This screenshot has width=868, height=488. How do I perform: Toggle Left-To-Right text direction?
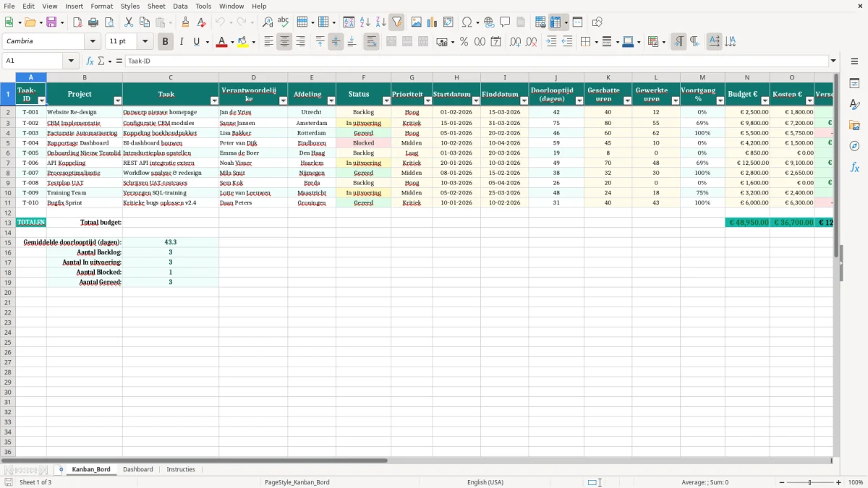[678, 42]
